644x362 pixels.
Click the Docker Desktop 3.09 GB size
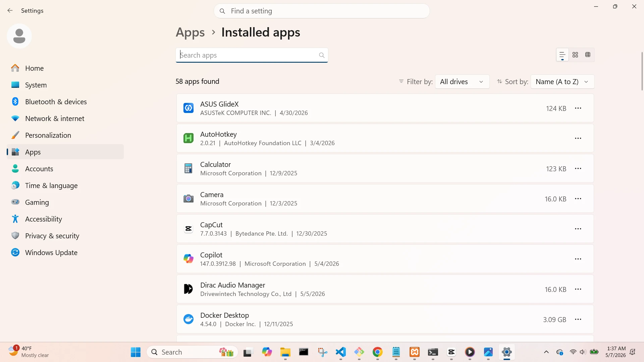click(555, 320)
